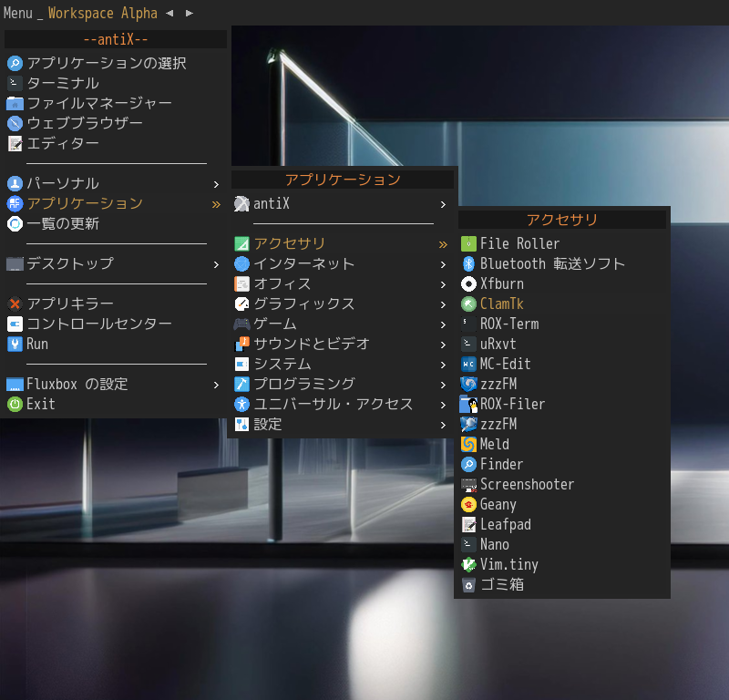This screenshot has width=729, height=700.
Task: Click the Leafpad notepad icon
Action: click(x=468, y=525)
